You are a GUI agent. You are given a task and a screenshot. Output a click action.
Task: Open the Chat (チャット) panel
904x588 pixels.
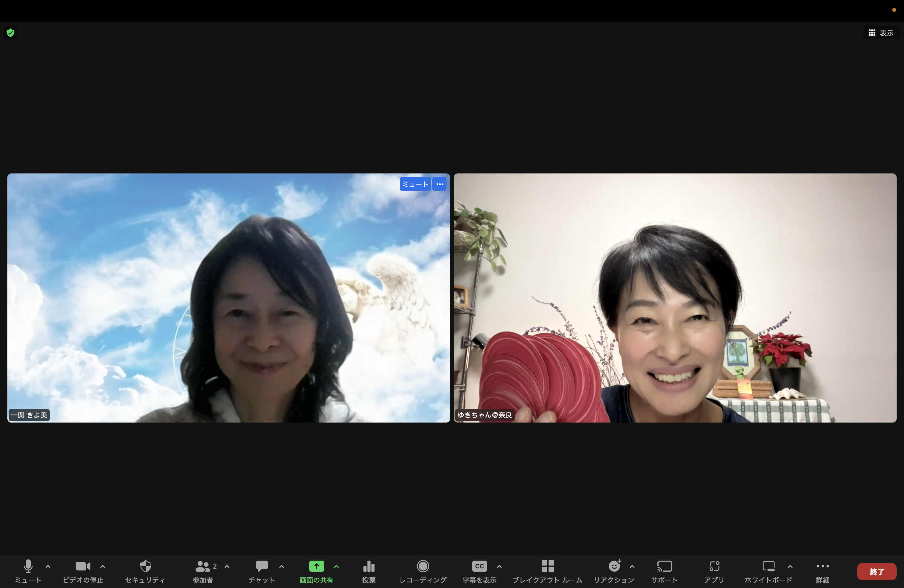[262, 566]
